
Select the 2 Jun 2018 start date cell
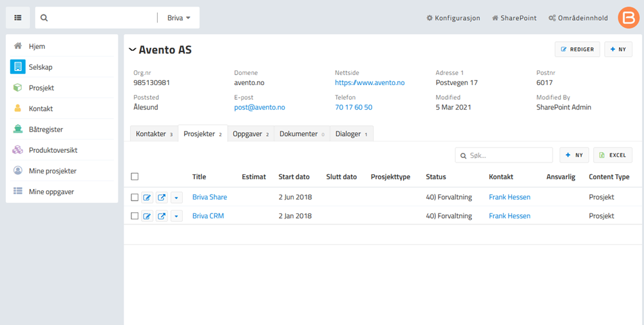(x=296, y=197)
